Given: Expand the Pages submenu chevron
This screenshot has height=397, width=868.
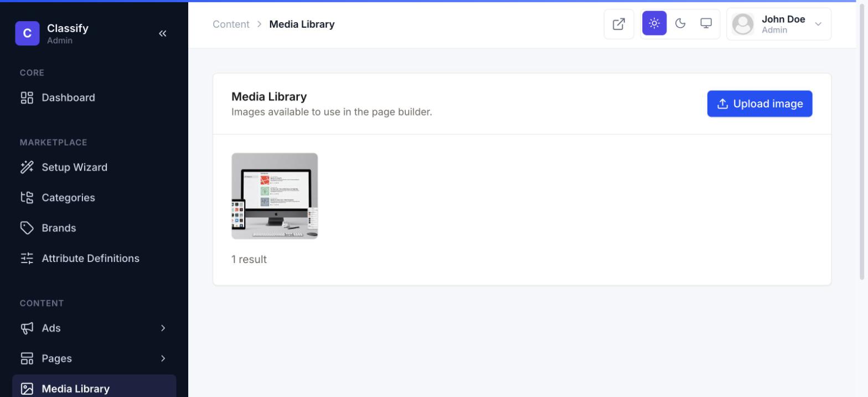Looking at the screenshot, I should point(163,359).
